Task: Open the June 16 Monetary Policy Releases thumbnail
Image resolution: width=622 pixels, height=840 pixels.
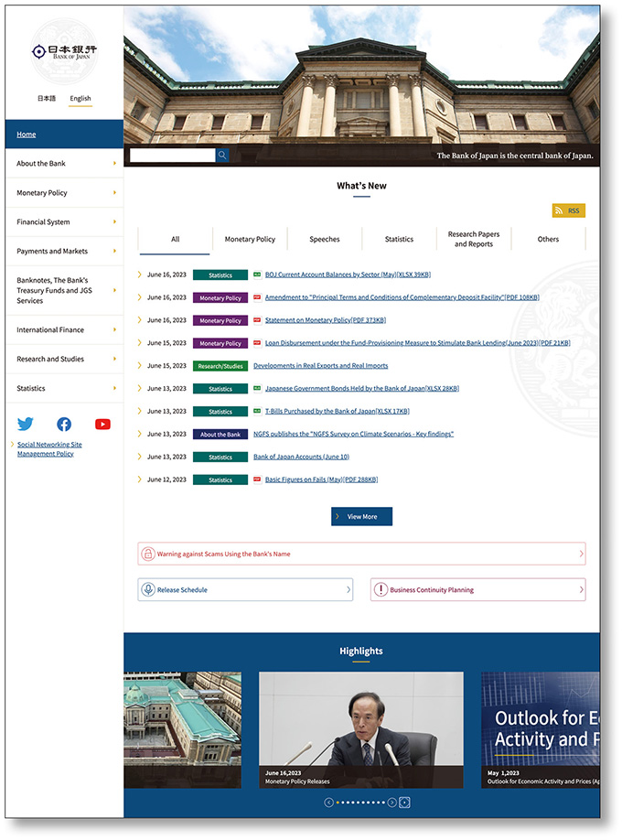Action: pyautogui.click(x=361, y=730)
